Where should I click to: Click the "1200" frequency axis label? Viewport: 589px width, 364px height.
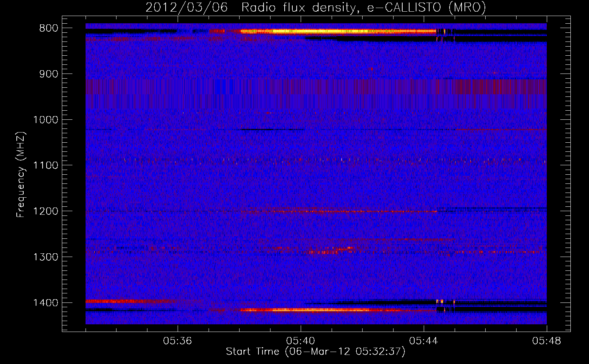pos(46,211)
